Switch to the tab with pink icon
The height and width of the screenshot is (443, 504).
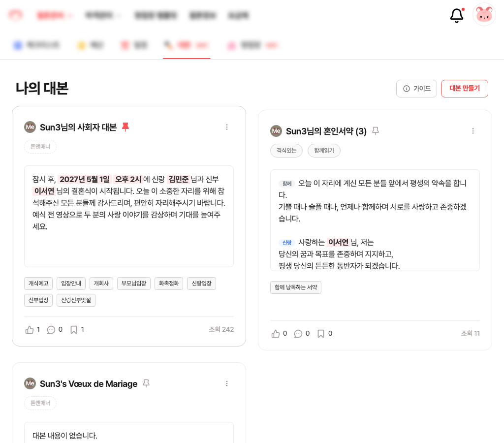point(252,45)
